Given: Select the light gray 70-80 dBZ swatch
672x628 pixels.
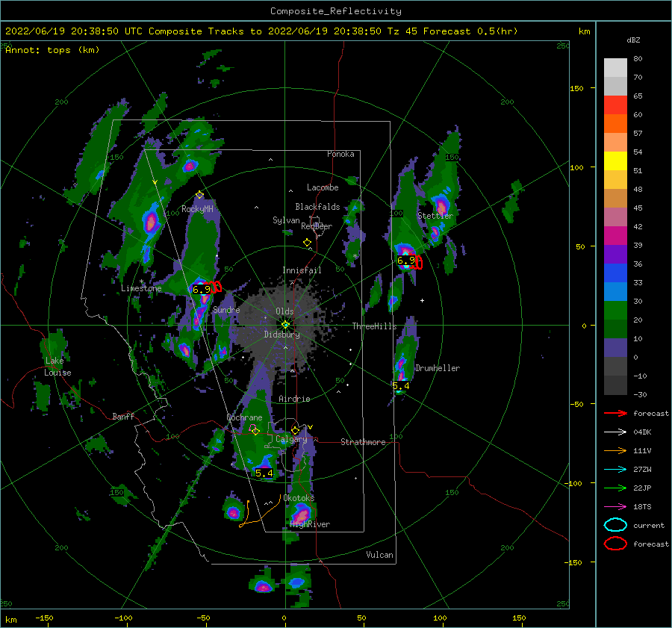Looking at the screenshot, I should pos(615,68).
